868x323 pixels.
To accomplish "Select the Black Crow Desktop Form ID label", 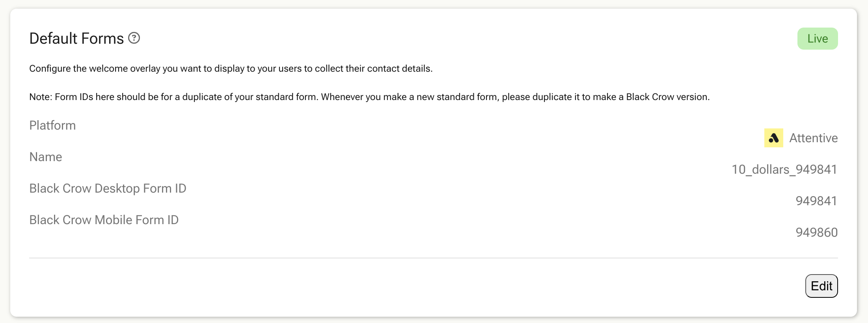I will coord(108,188).
